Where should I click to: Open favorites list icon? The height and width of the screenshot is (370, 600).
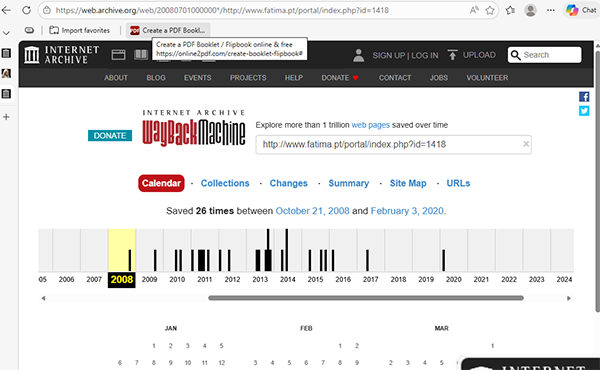tap(510, 10)
